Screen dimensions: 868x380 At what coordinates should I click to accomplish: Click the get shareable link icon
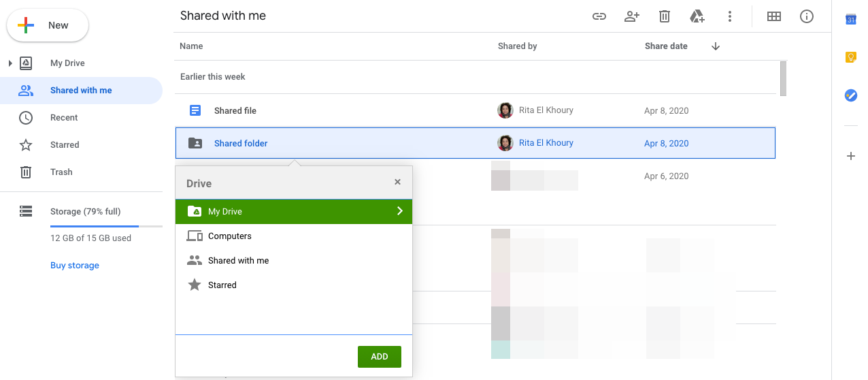coord(599,16)
